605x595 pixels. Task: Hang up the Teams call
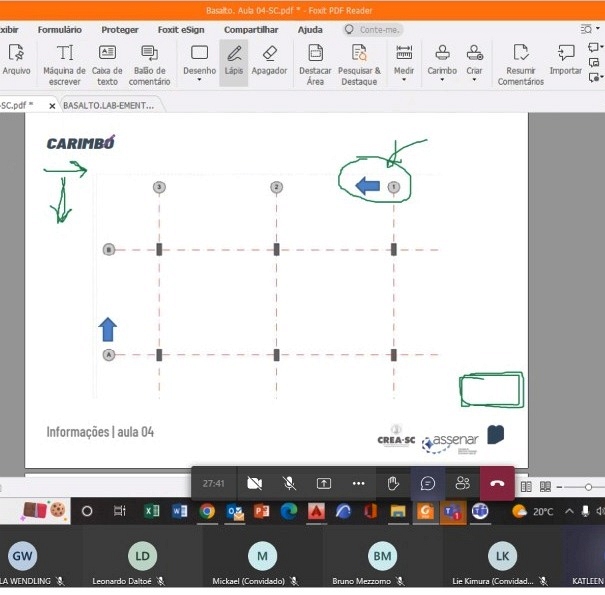pyautogui.click(x=497, y=483)
